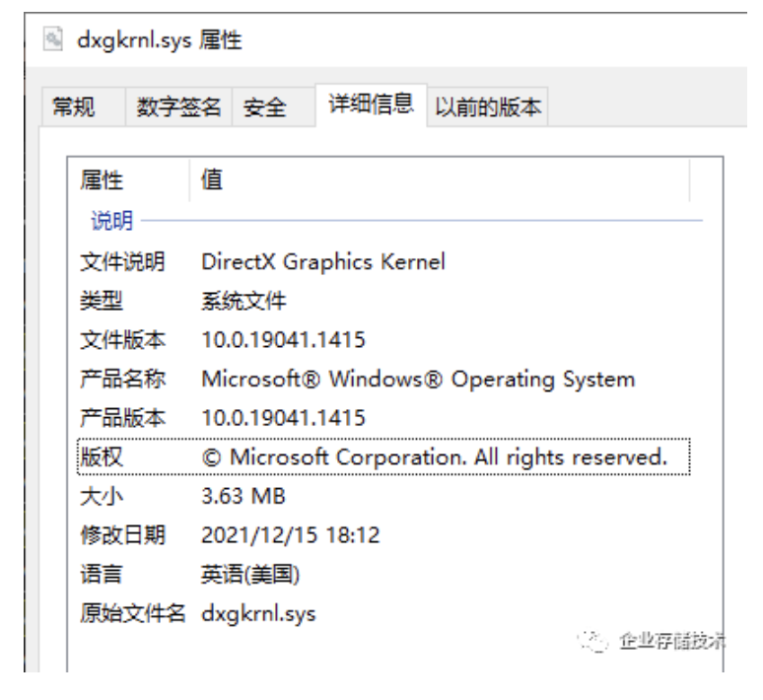
Task: Select the 类型 property label
Action: point(102,301)
